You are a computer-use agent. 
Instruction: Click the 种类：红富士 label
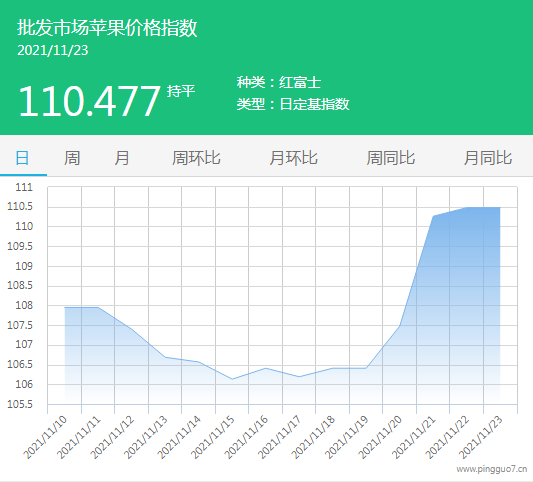tap(279, 83)
